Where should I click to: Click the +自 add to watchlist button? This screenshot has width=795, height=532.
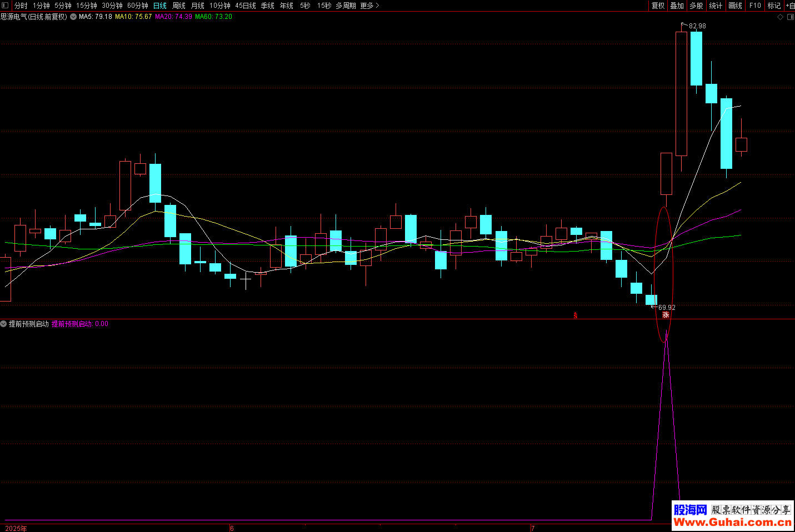pyautogui.click(x=789, y=6)
